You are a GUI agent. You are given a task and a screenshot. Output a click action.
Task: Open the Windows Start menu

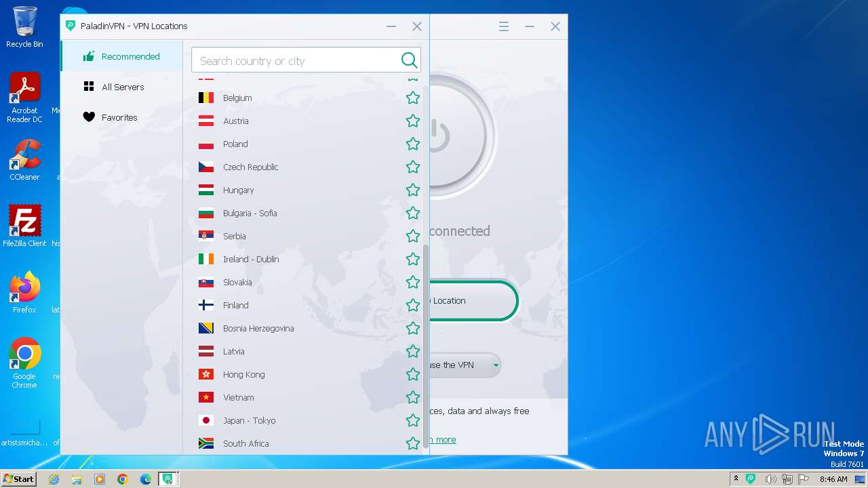[18, 479]
